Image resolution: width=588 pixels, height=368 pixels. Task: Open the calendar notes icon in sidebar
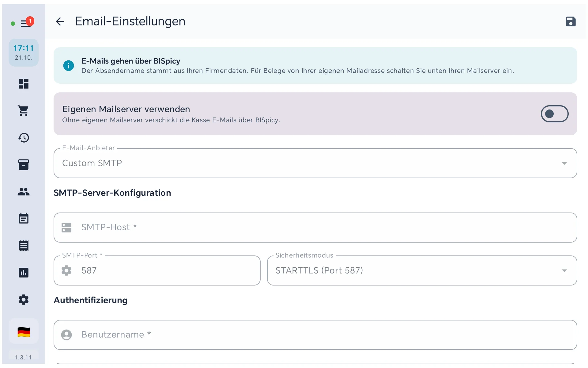24,219
